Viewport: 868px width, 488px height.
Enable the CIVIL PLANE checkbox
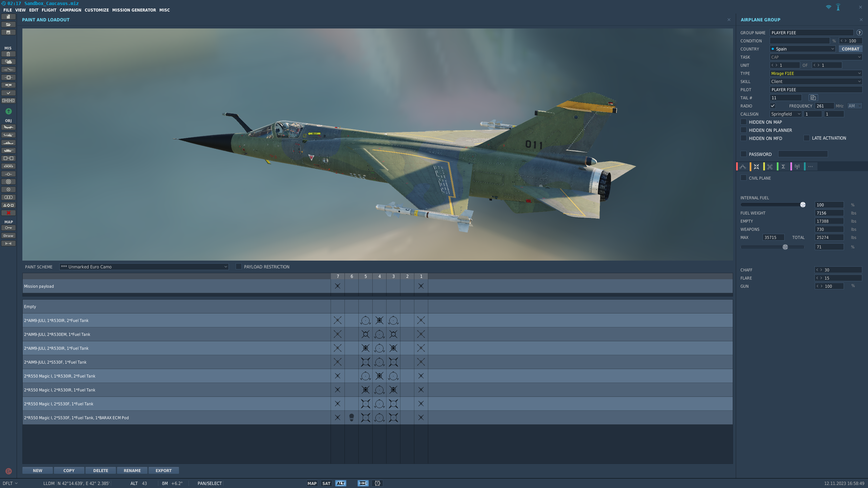(x=744, y=178)
